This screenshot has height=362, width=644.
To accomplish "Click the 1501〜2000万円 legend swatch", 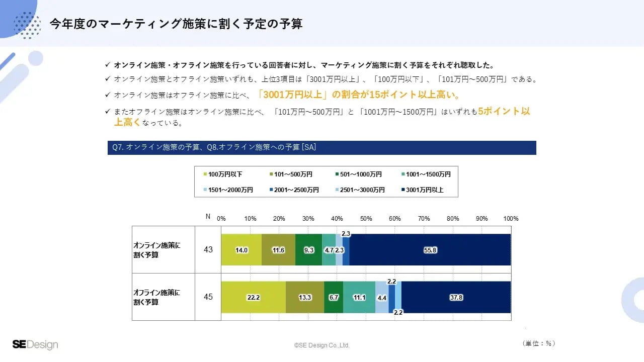I will click(205, 190).
